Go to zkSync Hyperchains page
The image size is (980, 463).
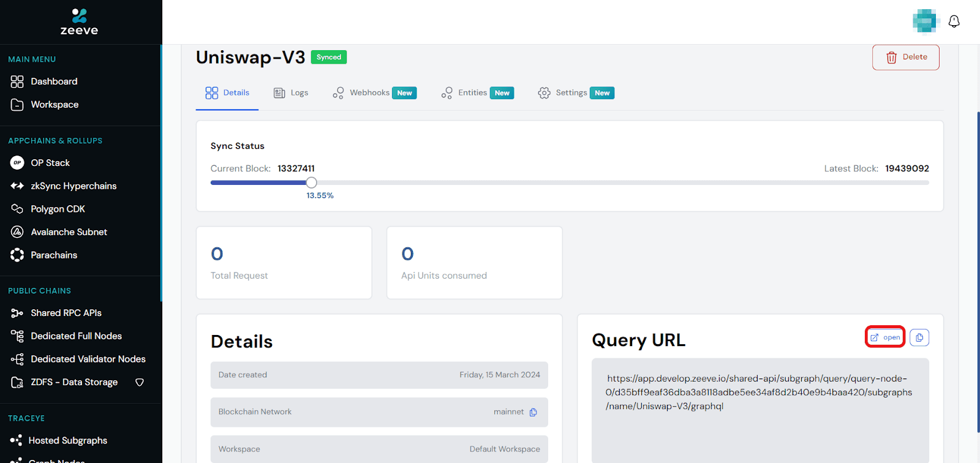[73, 186]
